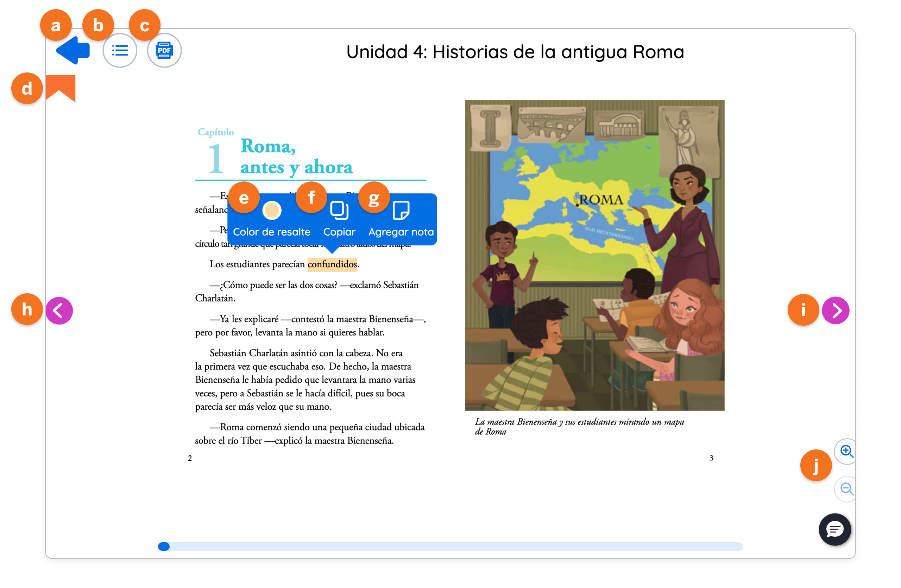Open the table of contents icon
901x588 pixels.
coord(120,50)
